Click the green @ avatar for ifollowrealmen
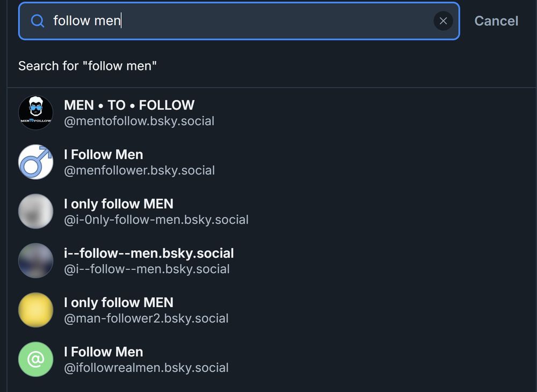The image size is (537, 392). (x=35, y=359)
